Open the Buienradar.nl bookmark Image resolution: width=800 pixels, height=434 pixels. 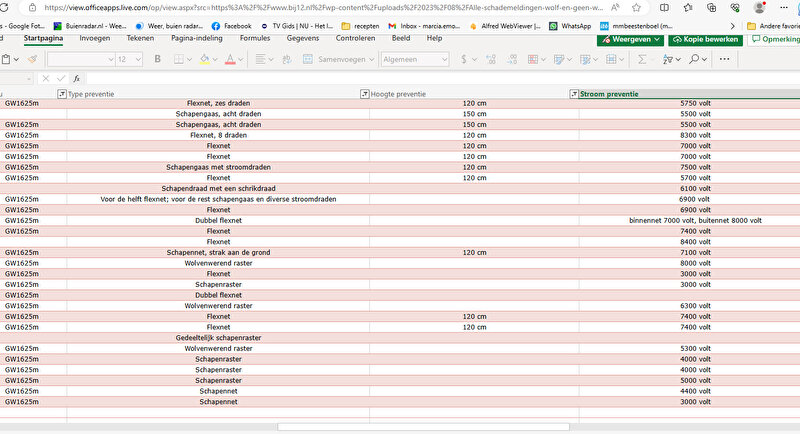tap(90, 26)
